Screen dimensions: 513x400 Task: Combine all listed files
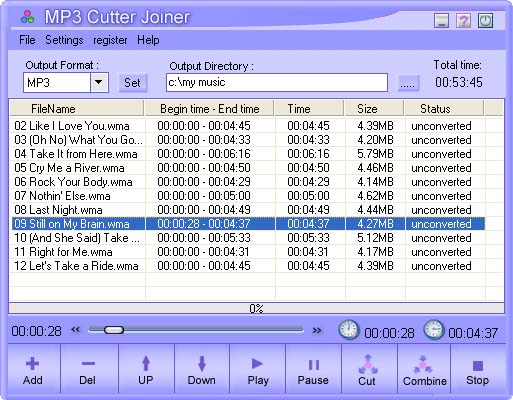[x=424, y=370]
